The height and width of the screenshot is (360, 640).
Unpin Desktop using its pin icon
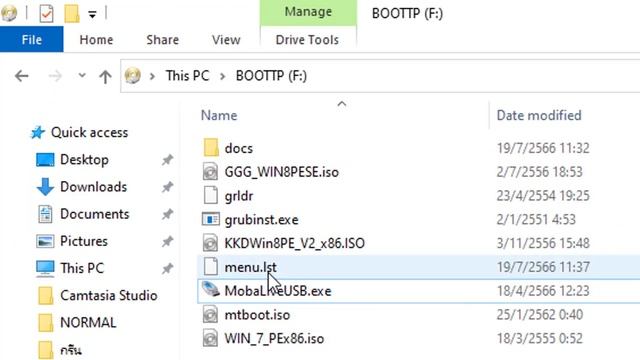click(x=167, y=160)
